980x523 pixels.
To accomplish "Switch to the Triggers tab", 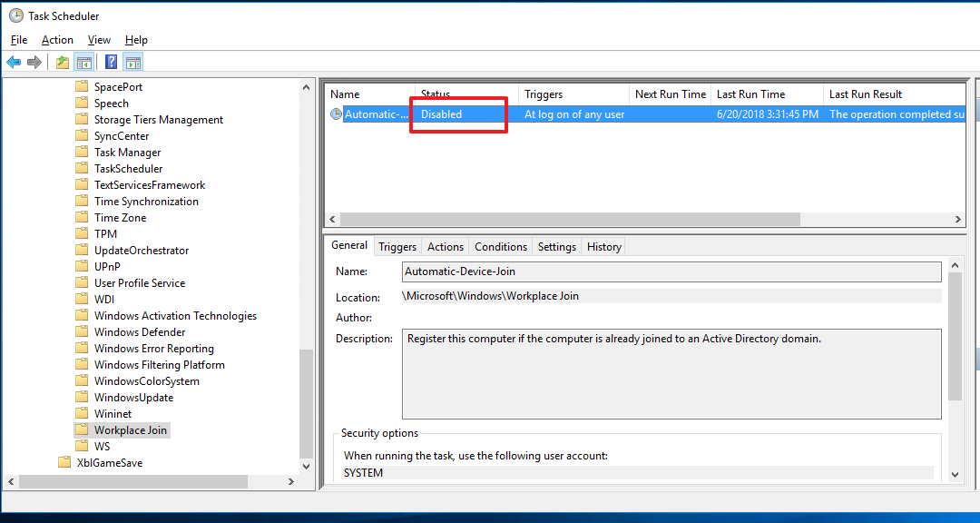I will click(x=397, y=246).
